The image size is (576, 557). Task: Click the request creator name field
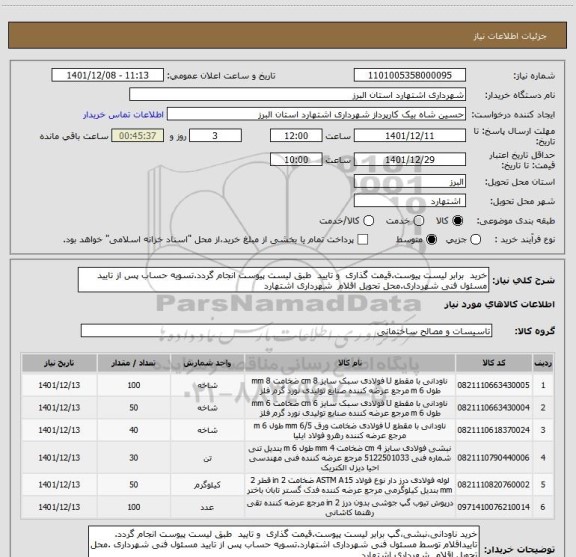[316, 114]
